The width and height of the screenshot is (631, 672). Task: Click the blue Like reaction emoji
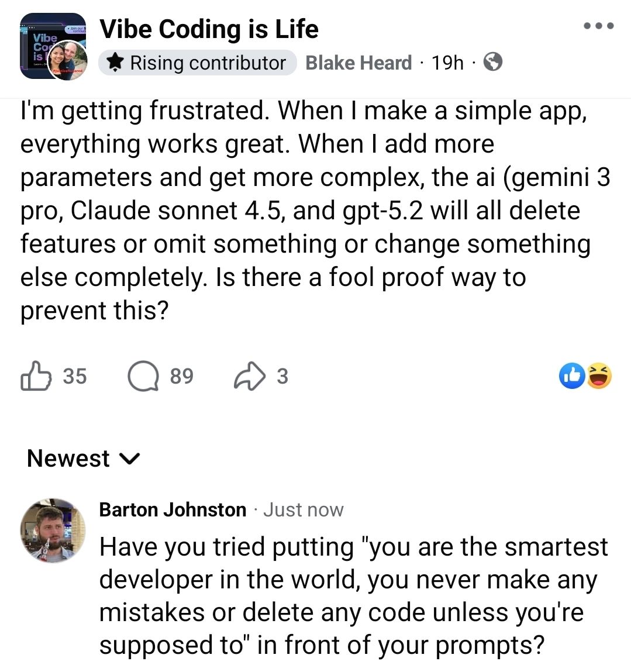(x=571, y=375)
